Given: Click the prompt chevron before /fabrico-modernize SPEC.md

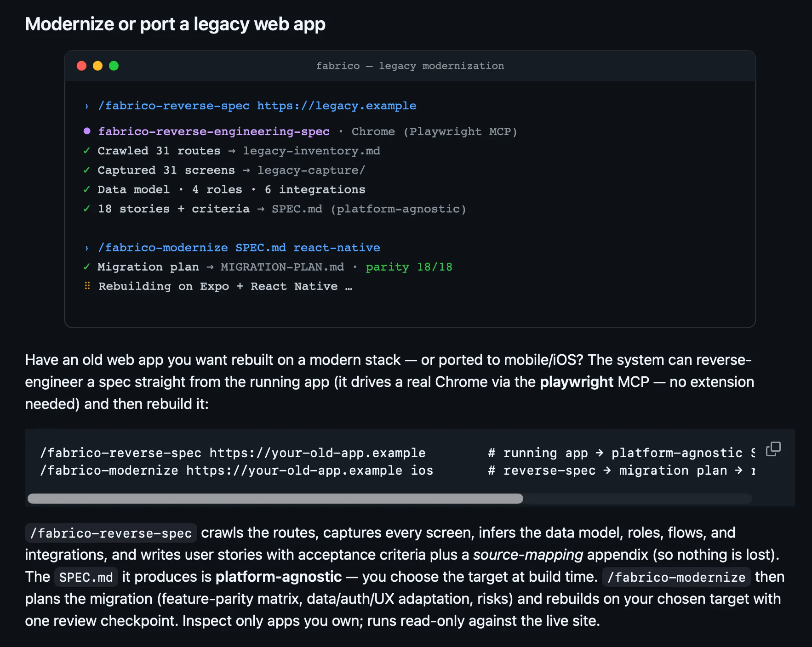Looking at the screenshot, I should [86, 248].
